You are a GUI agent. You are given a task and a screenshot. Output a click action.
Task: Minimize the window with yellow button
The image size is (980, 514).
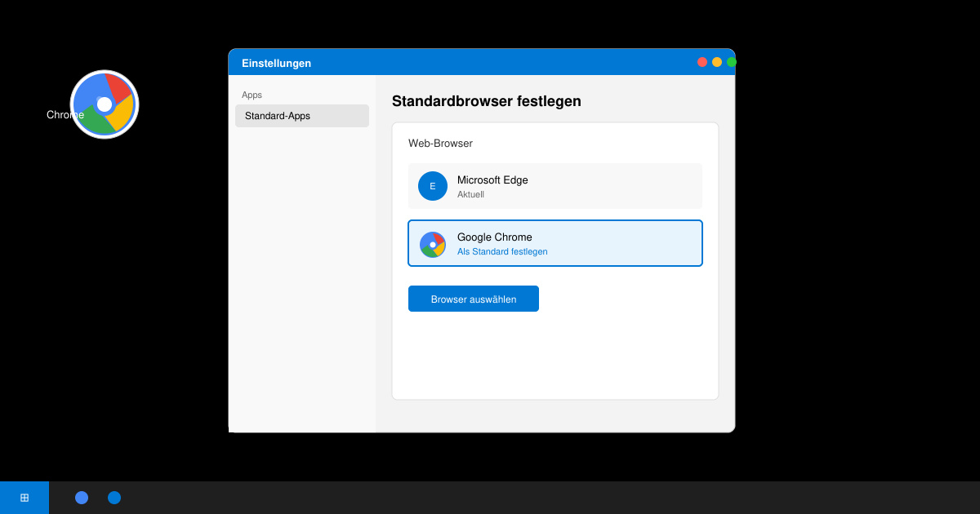tap(717, 62)
